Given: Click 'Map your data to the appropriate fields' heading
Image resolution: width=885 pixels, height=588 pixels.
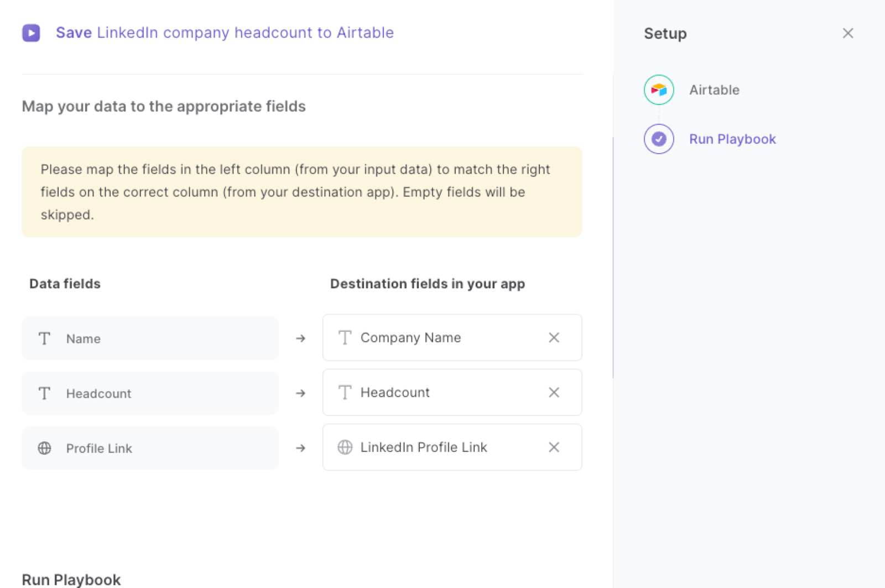Looking at the screenshot, I should pos(164,106).
